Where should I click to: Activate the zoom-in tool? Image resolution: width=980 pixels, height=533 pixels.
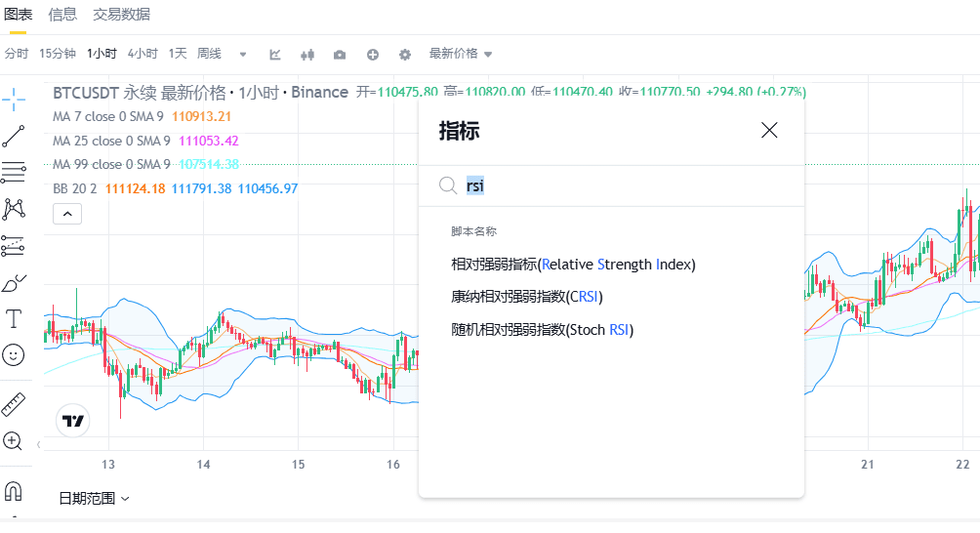(x=13, y=441)
